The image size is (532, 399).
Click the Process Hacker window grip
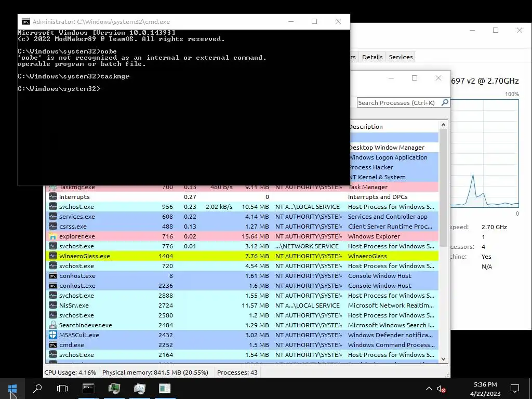447,375
